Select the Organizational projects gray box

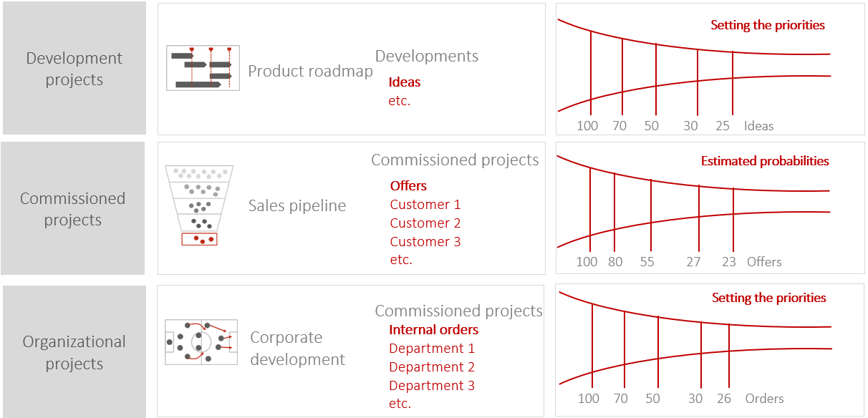pos(74,352)
